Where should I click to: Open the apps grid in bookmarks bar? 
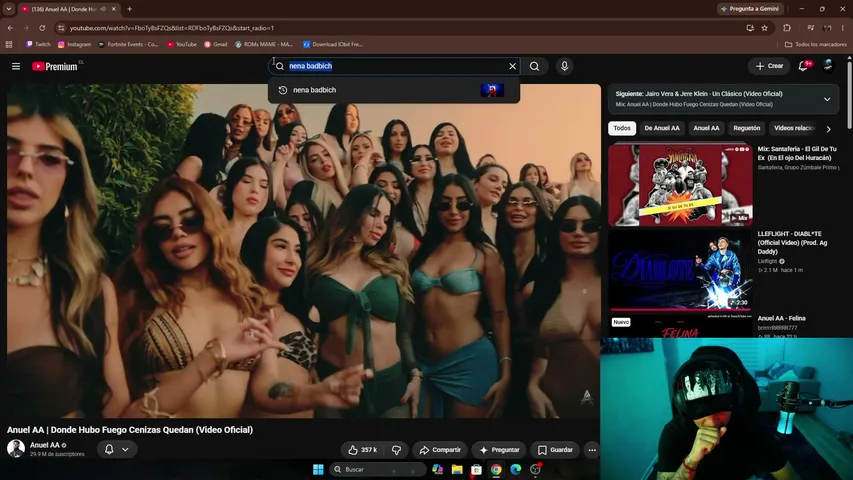click(9, 44)
